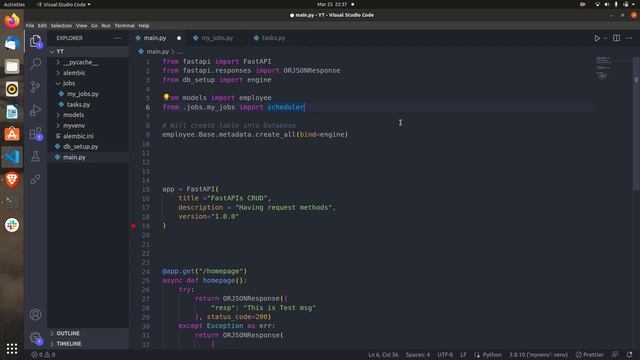Open Firefox from the dock
Viewport: 640px width, 360px height.
coord(12,20)
